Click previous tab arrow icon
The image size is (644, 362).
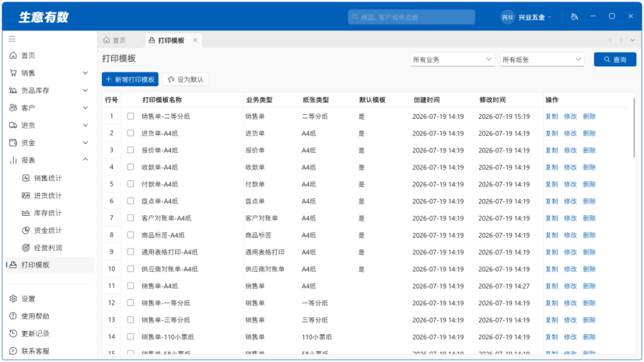(x=610, y=40)
